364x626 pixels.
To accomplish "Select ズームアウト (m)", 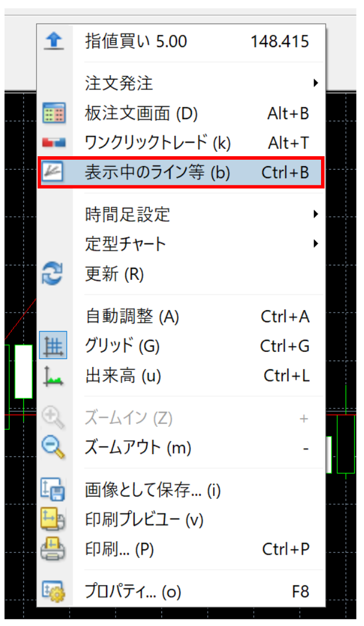I will pos(181,448).
